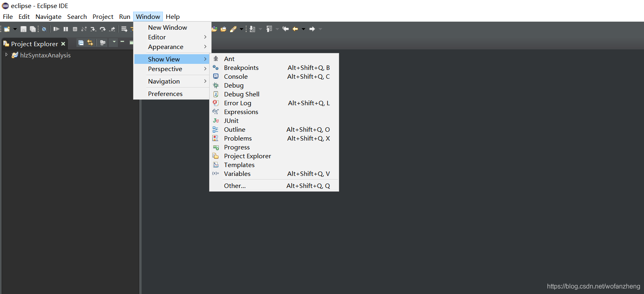Image resolution: width=644 pixels, height=294 pixels.
Task: Select the Show View menu entry
Action: coord(172,59)
